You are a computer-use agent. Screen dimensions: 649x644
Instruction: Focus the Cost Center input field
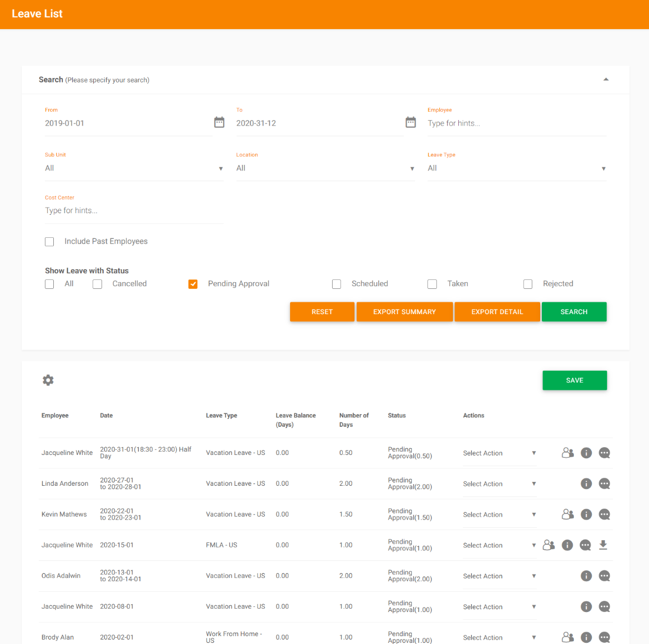coord(134,211)
